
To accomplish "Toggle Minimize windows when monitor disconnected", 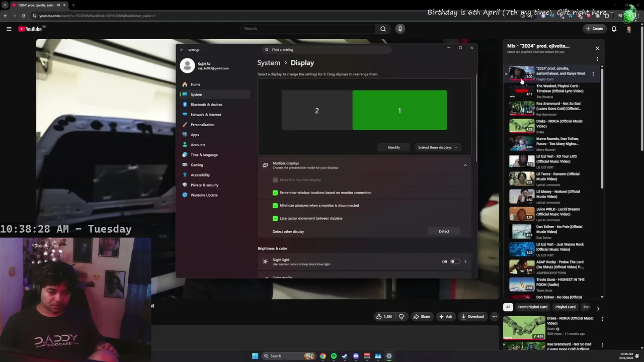I will (275, 206).
